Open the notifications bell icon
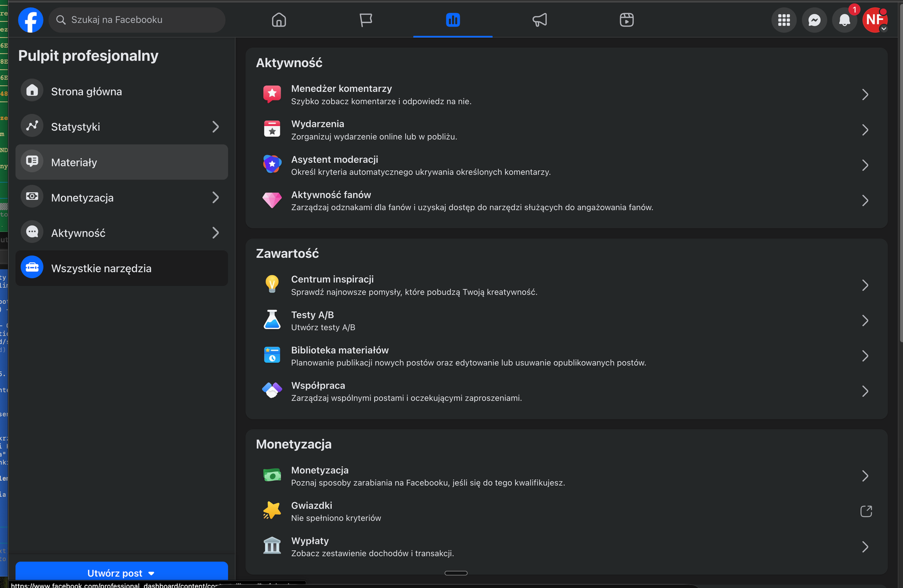903x588 pixels. [844, 20]
